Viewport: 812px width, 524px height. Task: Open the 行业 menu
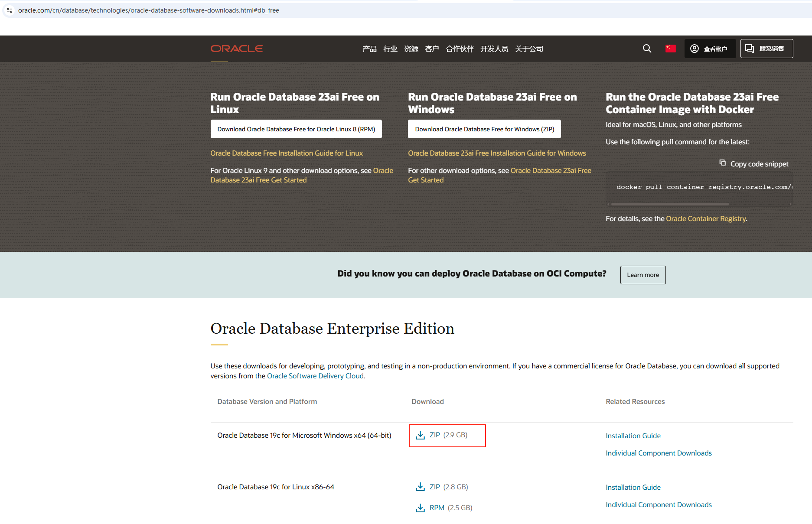pos(390,49)
